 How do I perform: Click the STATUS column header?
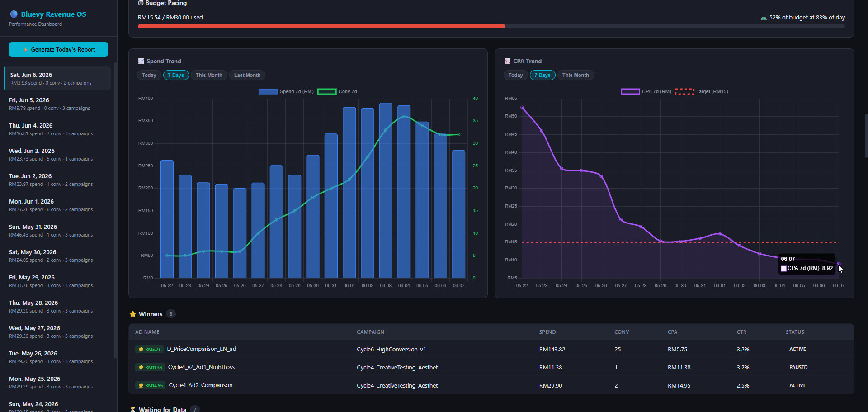795,332
